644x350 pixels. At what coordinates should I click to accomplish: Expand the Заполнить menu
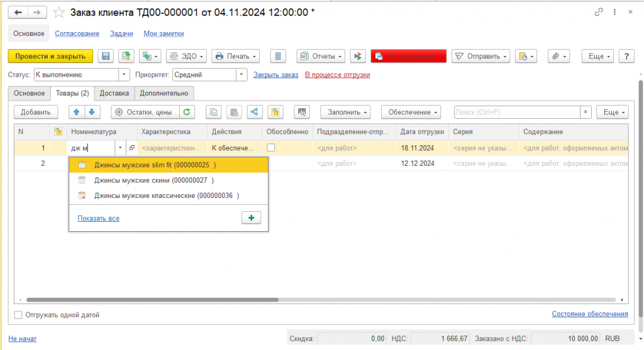coord(345,112)
